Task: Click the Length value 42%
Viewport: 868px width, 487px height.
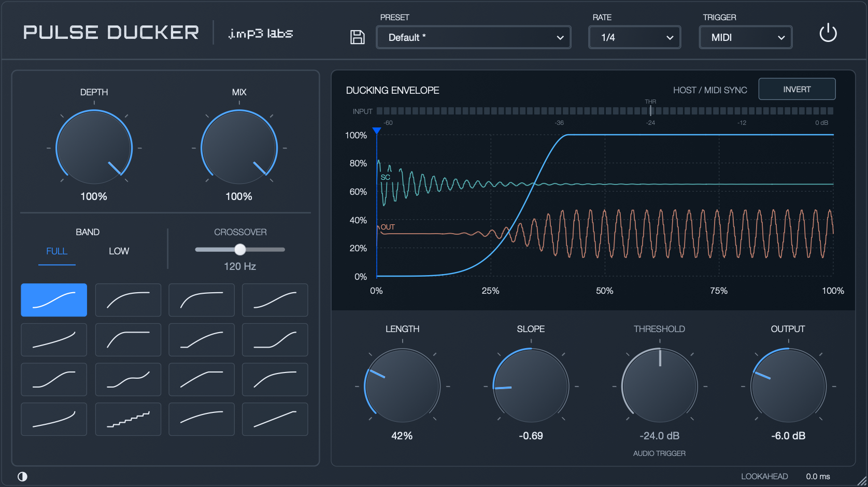Action: (402, 436)
